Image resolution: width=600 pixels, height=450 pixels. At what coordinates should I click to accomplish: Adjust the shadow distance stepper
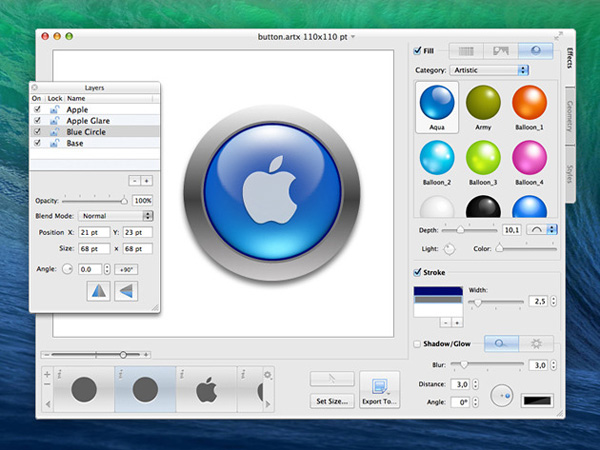pyautogui.click(x=475, y=384)
